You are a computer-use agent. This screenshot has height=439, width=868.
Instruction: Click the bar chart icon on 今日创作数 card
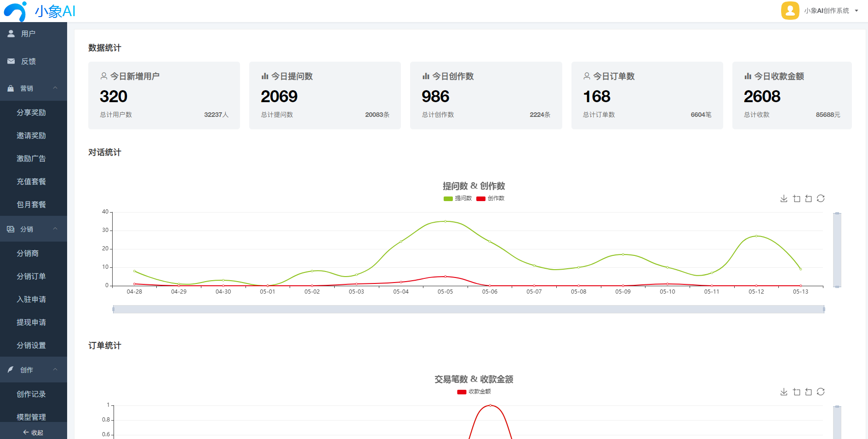pyautogui.click(x=426, y=76)
